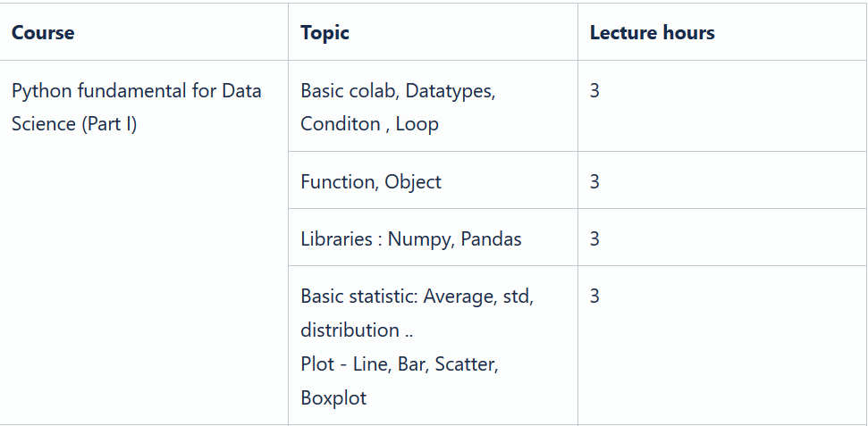Viewport: 868px width, 426px height.
Task: Click the distribution .. text line
Action: pos(357,330)
